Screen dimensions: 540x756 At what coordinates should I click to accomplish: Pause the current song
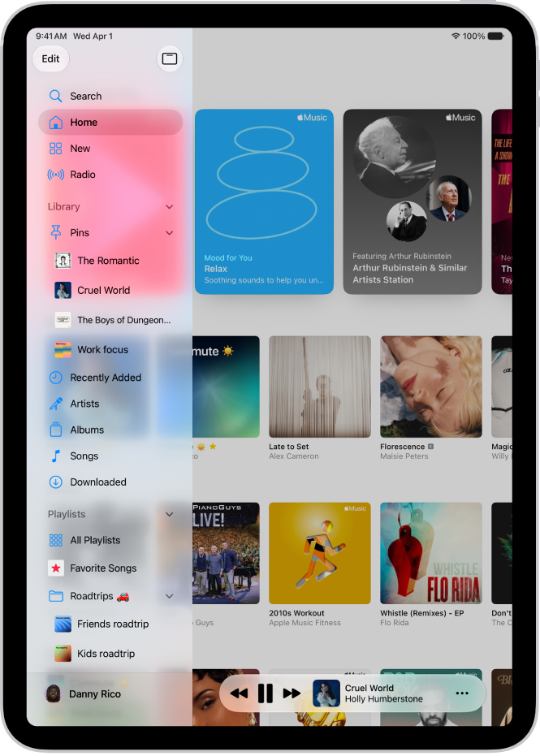[266, 693]
